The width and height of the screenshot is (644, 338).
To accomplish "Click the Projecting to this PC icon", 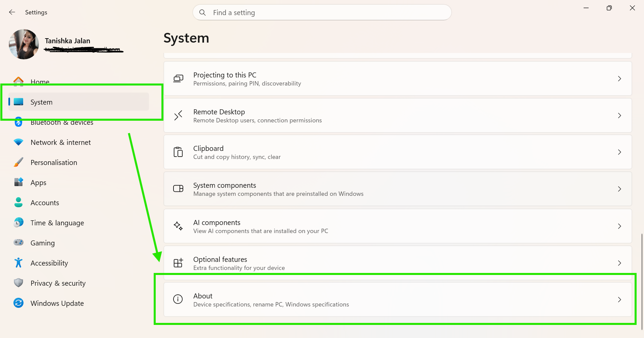I will (178, 78).
